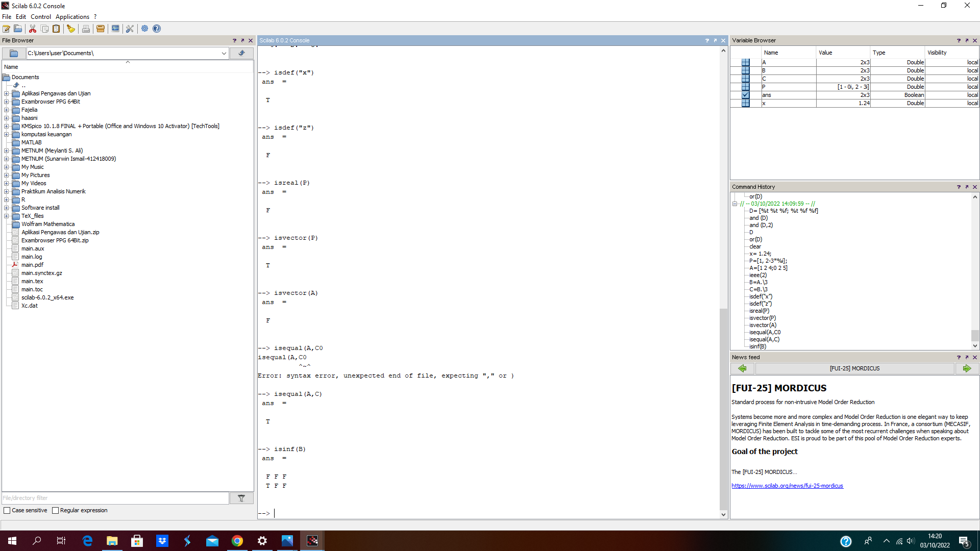Expand the Praktikum Analisis Numerik folder

pyautogui.click(x=6, y=191)
